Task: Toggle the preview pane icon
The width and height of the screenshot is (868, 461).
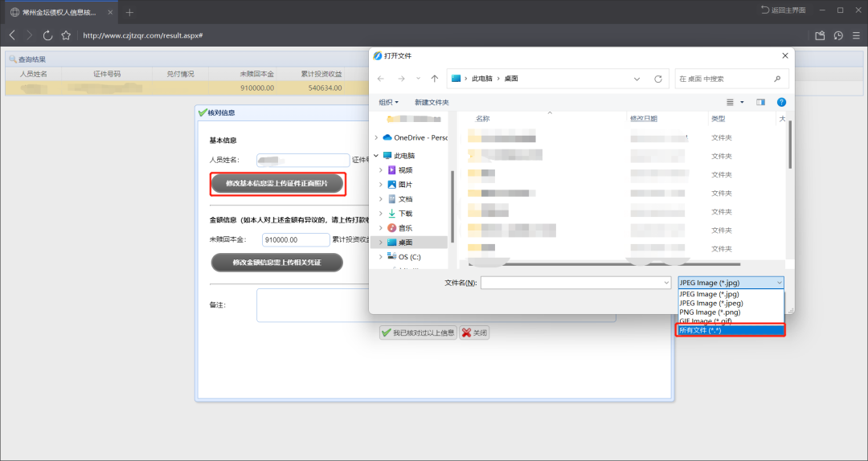Action: point(760,102)
